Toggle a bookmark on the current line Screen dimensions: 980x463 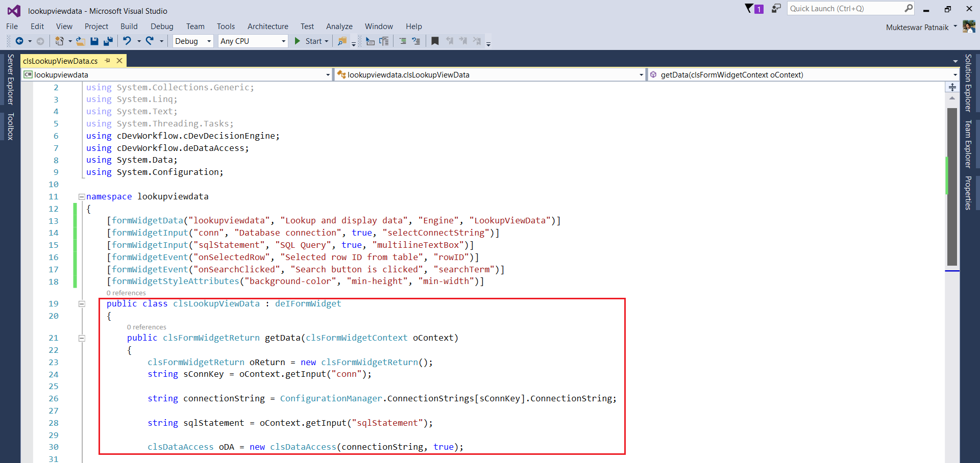[435, 41]
